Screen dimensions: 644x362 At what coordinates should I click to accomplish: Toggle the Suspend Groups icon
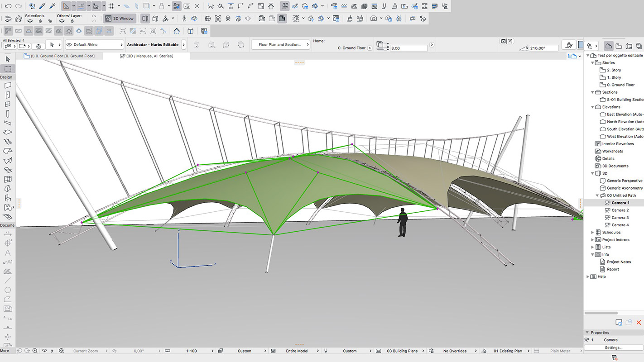177,6
